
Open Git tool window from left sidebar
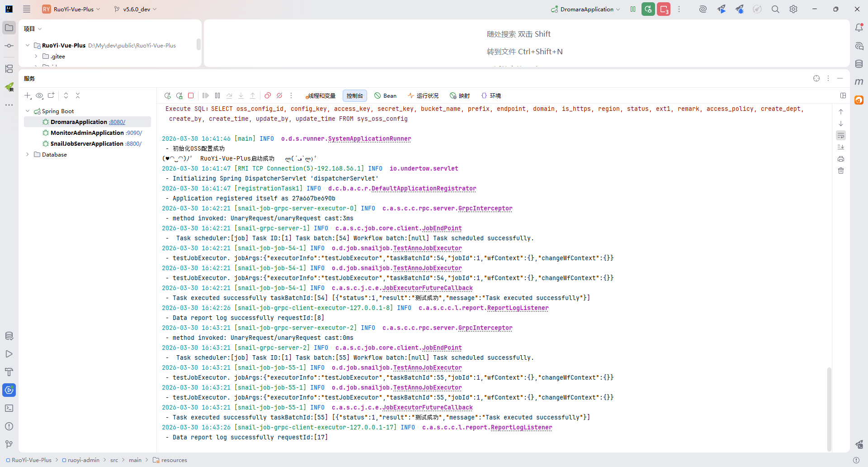point(9,444)
